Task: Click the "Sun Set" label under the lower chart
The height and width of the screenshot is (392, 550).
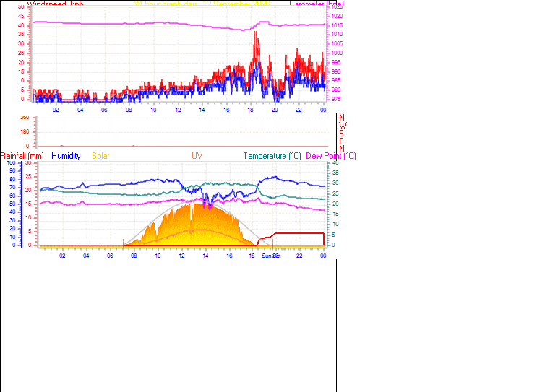Action: (x=271, y=256)
